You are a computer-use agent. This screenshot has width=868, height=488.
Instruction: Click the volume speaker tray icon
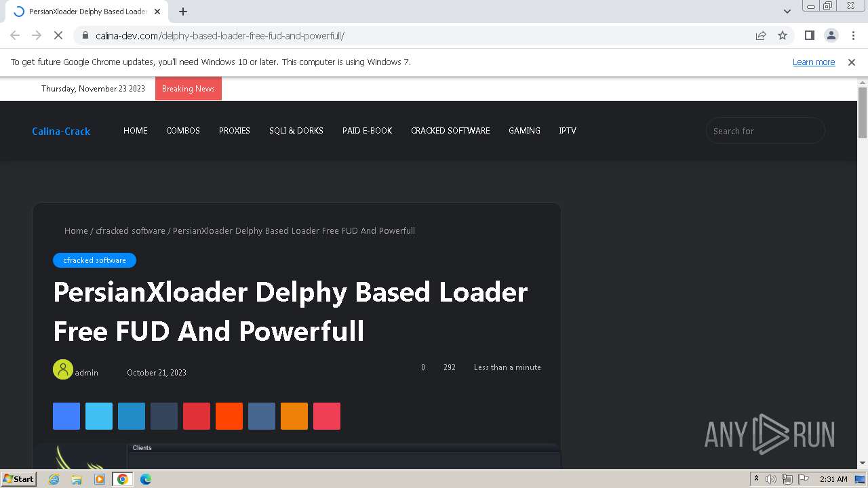(771, 479)
